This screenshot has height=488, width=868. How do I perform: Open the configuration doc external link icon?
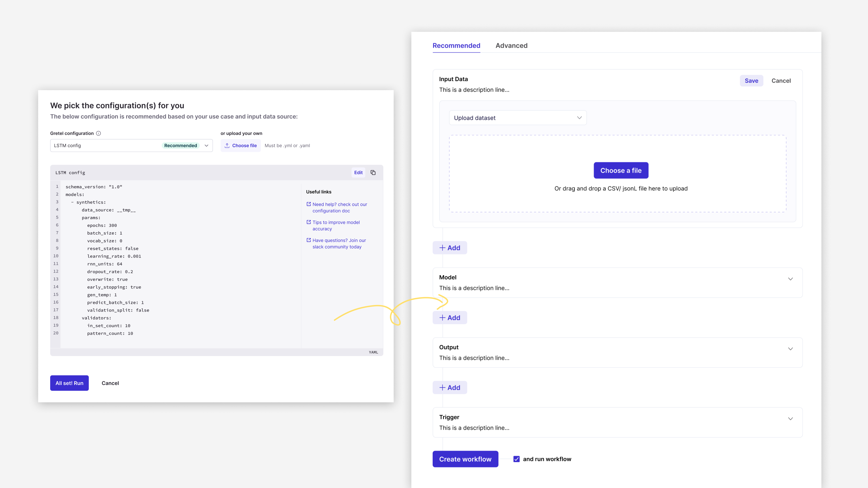click(309, 204)
